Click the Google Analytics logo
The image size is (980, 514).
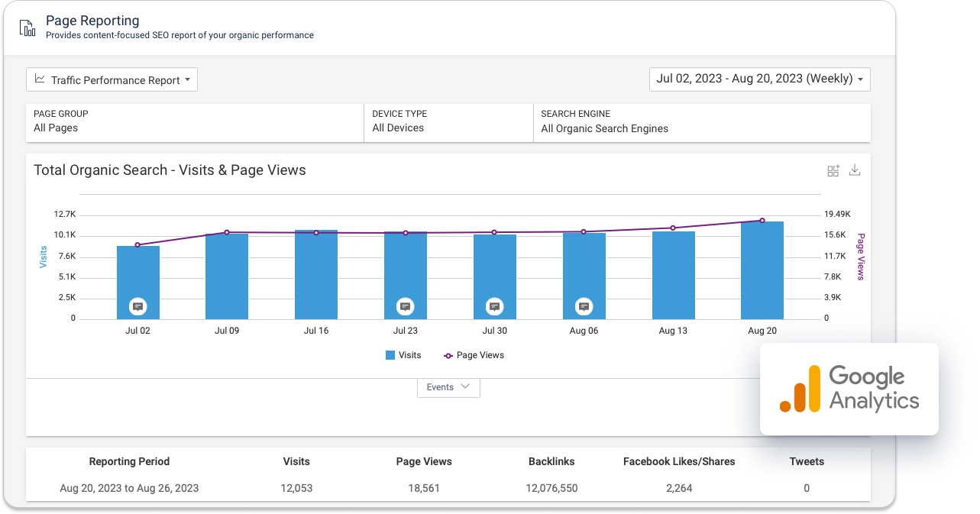tap(849, 389)
